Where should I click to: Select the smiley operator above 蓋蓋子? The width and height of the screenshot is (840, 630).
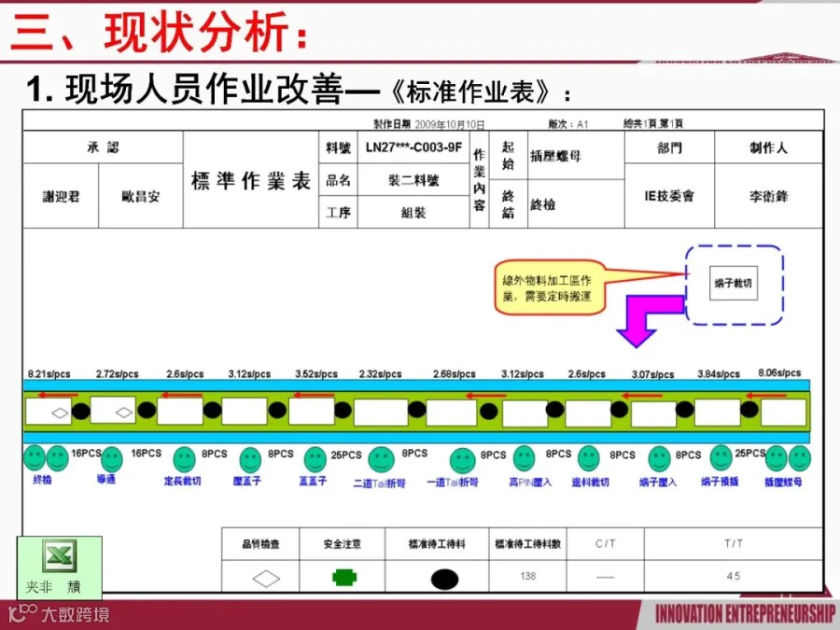315,459
